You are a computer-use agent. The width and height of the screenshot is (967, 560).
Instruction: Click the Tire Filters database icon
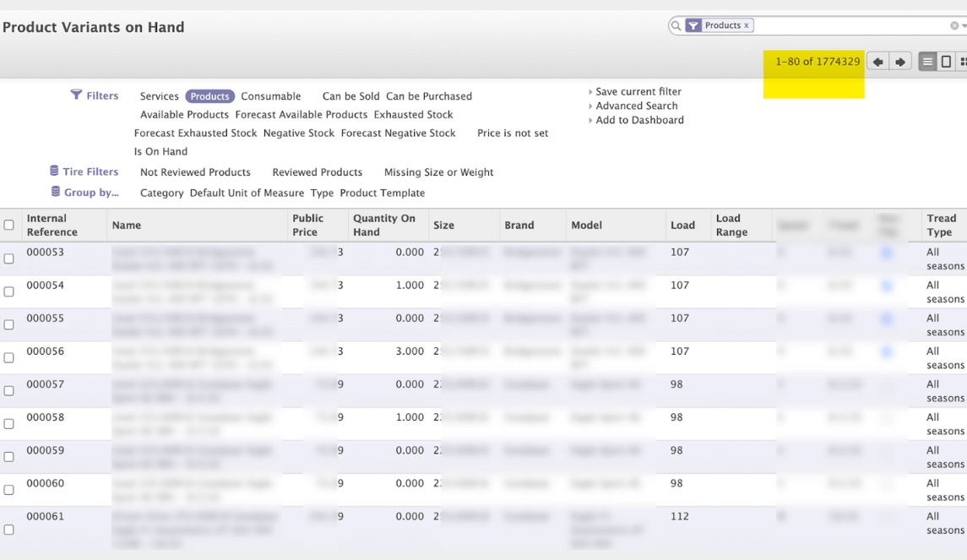pyautogui.click(x=53, y=171)
